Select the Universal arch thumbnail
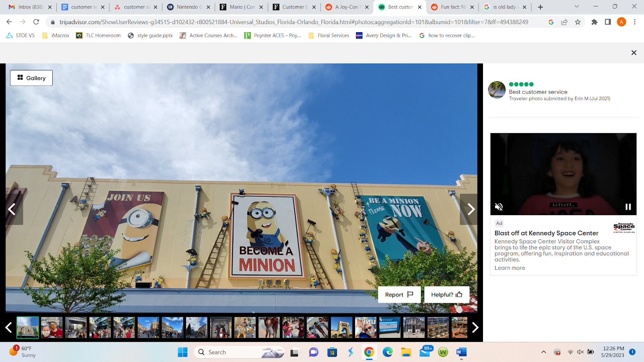Viewport: 644px width, 362px height. click(x=341, y=327)
